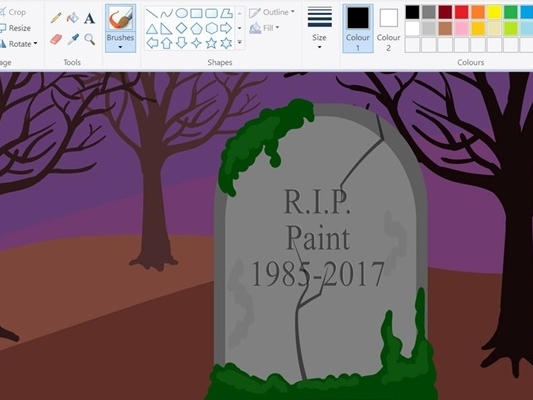Screen dimensions: 533x400
Task: Click the 1985-2017 text on canvas
Action: coord(318,274)
